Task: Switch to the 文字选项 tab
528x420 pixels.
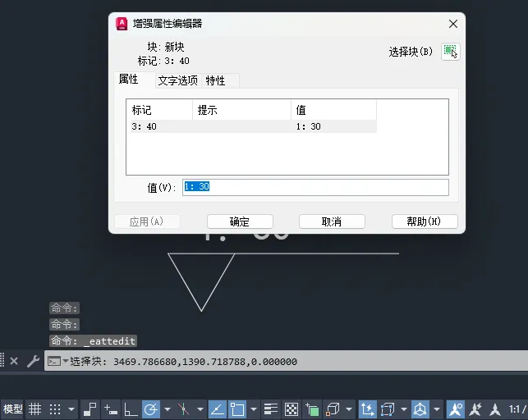Action: pyautogui.click(x=178, y=80)
